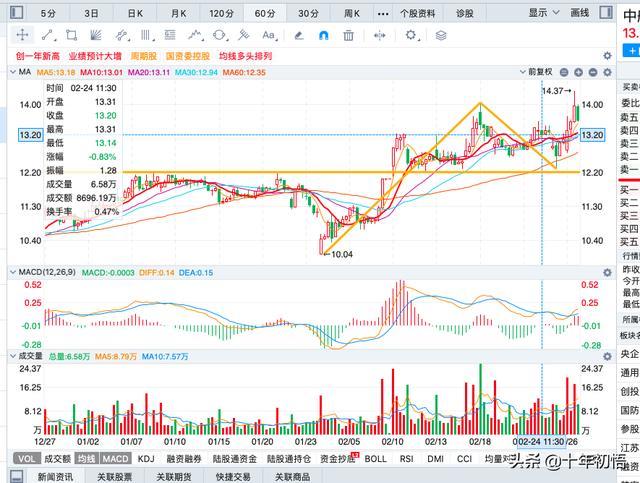640x483 pixels.
Task: Select the trend line drawing tool
Action: click(49, 36)
